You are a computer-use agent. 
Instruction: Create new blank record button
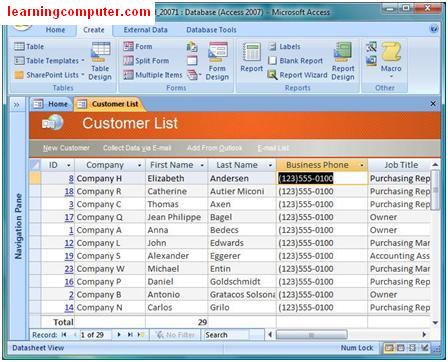coord(141,334)
